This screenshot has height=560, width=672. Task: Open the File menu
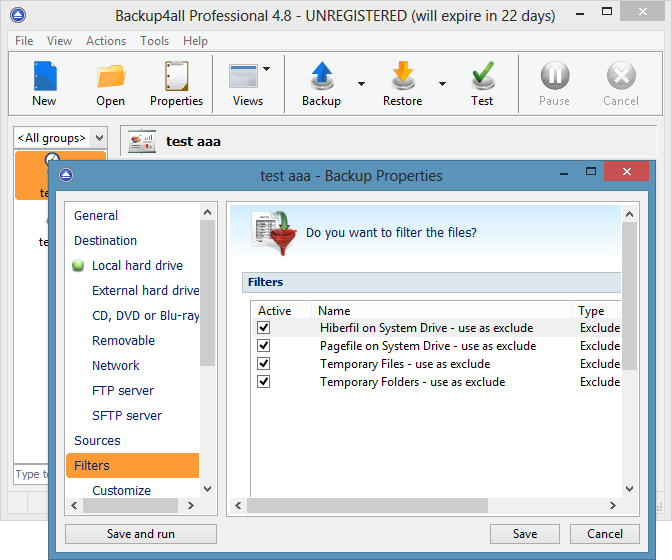[x=24, y=41]
